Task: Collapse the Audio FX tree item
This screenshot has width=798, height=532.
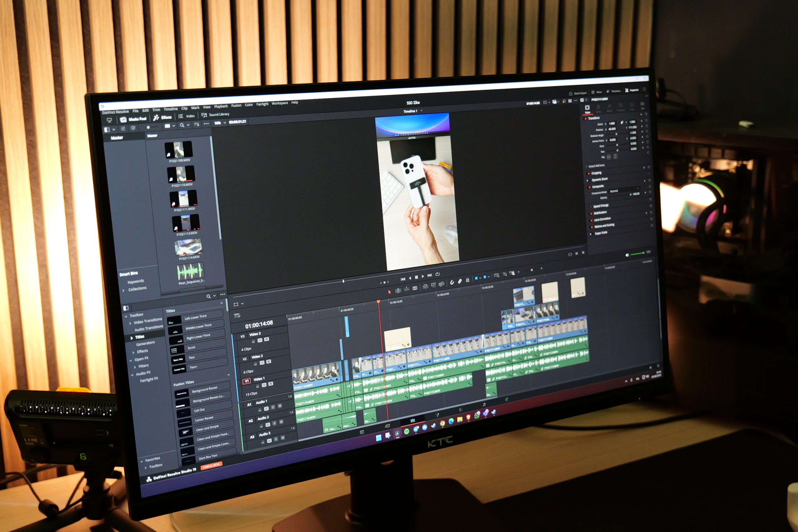Action: tap(132, 375)
